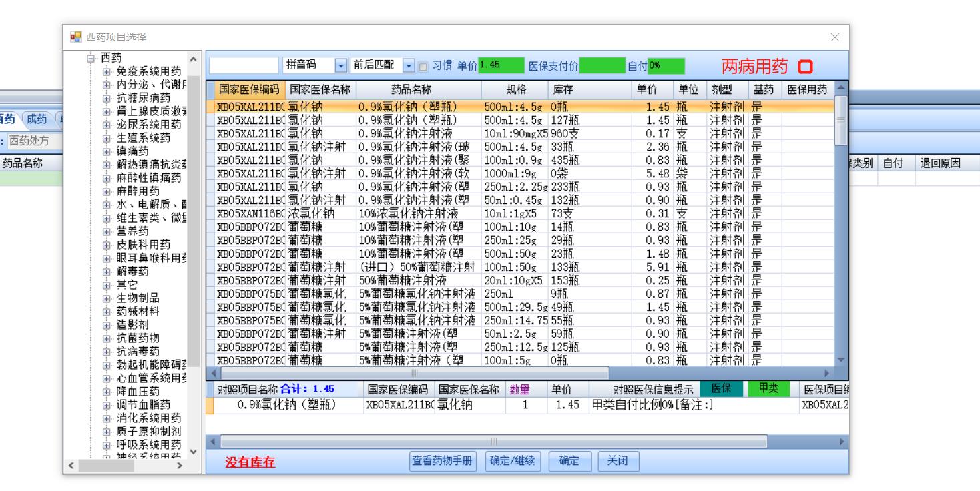Click the pinyin search input field
Image resolution: width=980 pixels, height=491 pixels.
[x=244, y=65]
